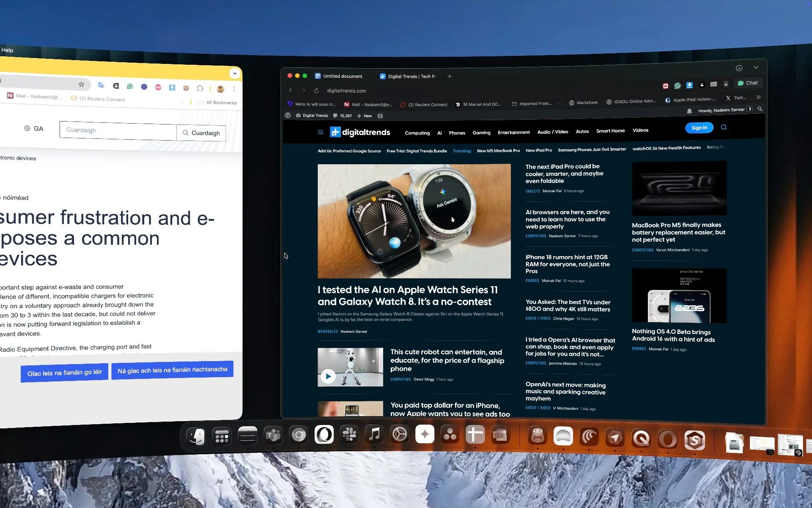Open the Help menu in the menu bar
812x508 pixels.
[x=7, y=50]
